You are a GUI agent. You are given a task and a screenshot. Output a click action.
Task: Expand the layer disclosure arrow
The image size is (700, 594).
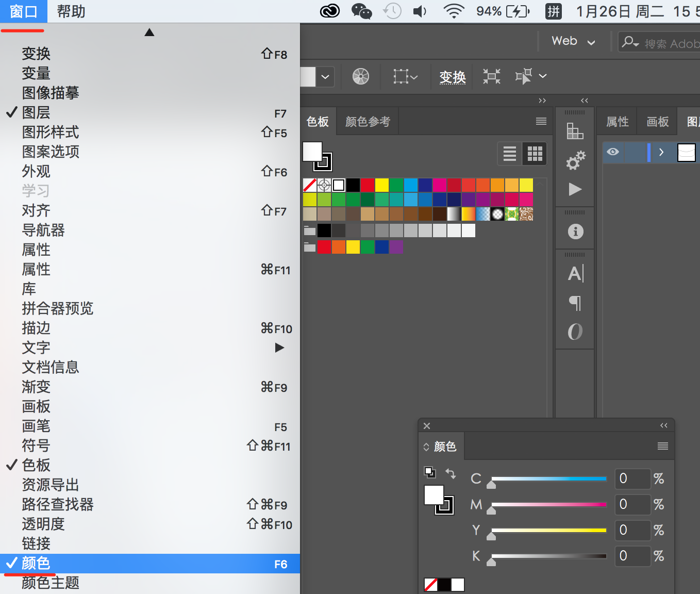click(661, 152)
